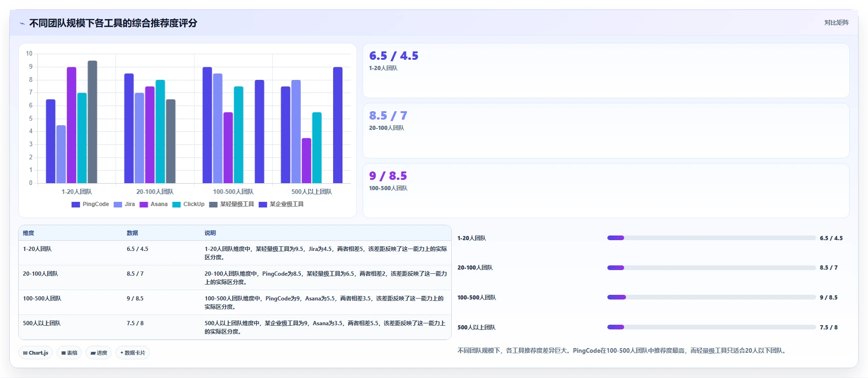The height and width of the screenshot is (378, 868).
Task: Click the rightmost 某企业级工具 bar for 500人以上团队
Action: point(338,125)
